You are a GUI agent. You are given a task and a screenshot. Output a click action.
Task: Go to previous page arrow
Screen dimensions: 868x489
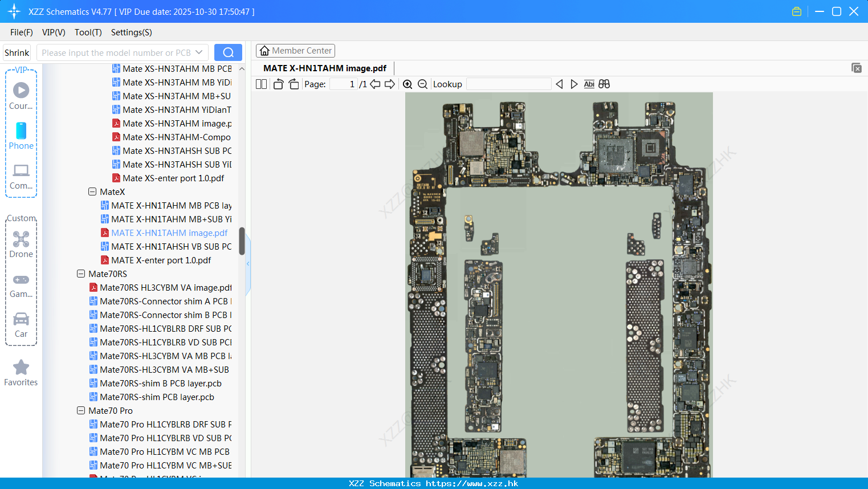[x=375, y=84]
